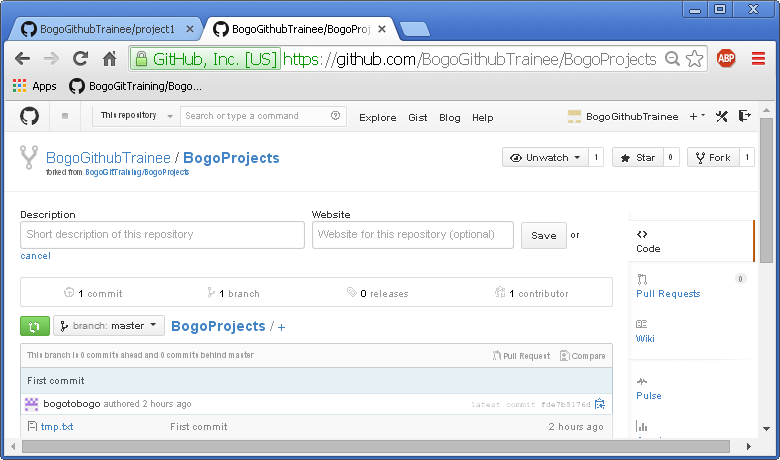
Task: Click the watchers count 1
Action: pyautogui.click(x=596, y=158)
